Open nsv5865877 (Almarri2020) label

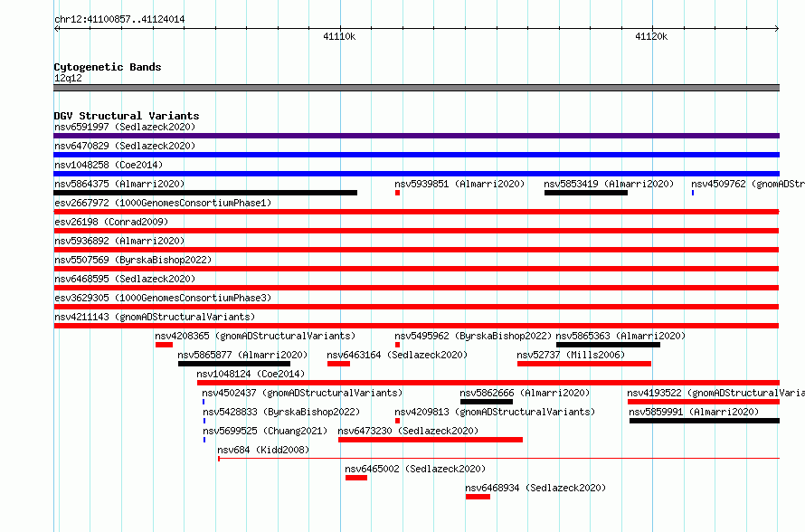pyautogui.click(x=242, y=355)
